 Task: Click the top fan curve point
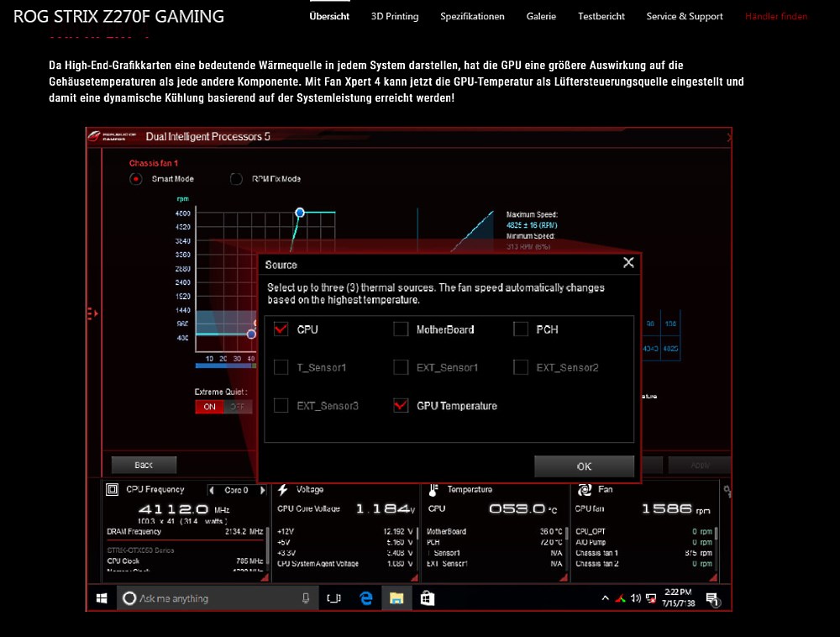tap(300, 213)
